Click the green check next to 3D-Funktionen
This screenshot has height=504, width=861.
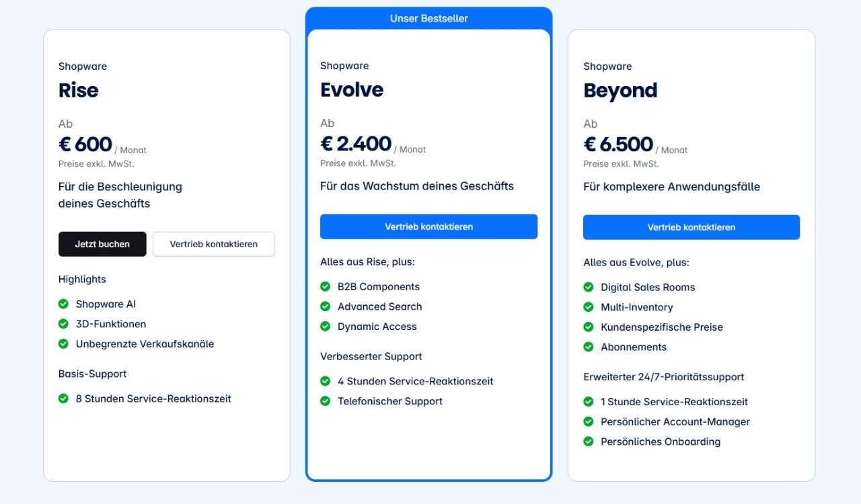tap(63, 324)
